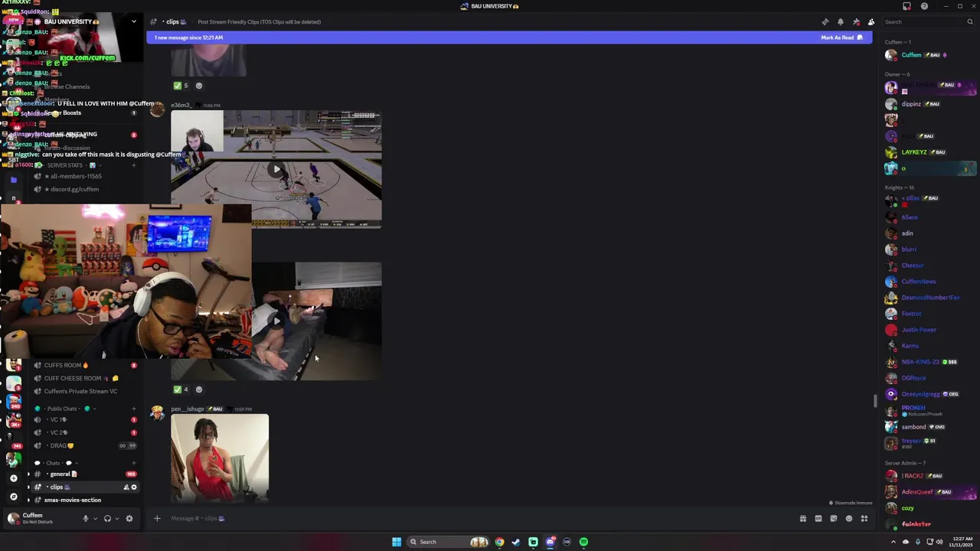This screenshot has height=551, width=980.
Task: Add a channel to Public Chats category
Action: click(134, 409)
